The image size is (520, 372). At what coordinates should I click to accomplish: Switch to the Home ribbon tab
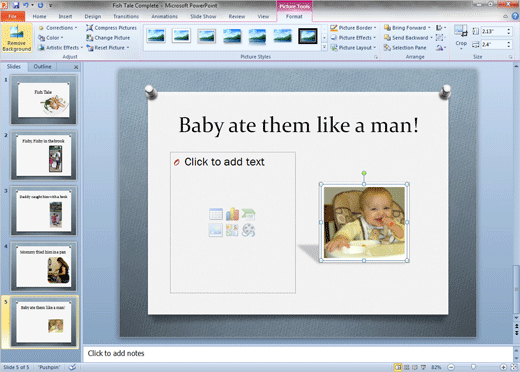(39, 16)
